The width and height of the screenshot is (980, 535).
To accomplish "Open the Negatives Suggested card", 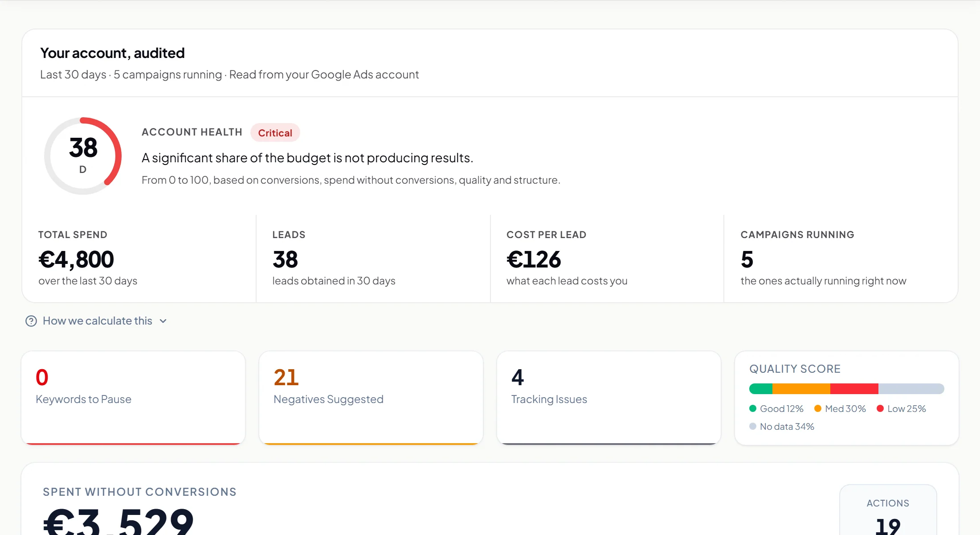I will pyautogui.click(x=371, y=398).
